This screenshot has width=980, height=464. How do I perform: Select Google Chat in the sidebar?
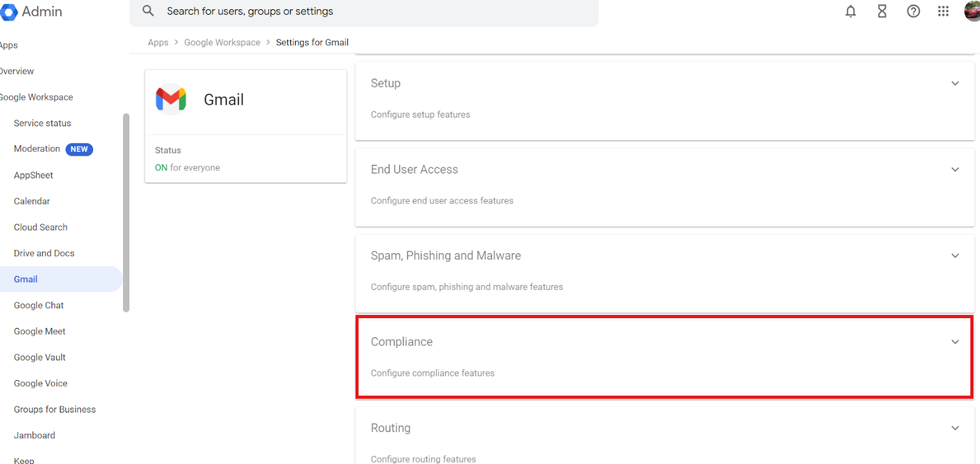tap(39, 305)
